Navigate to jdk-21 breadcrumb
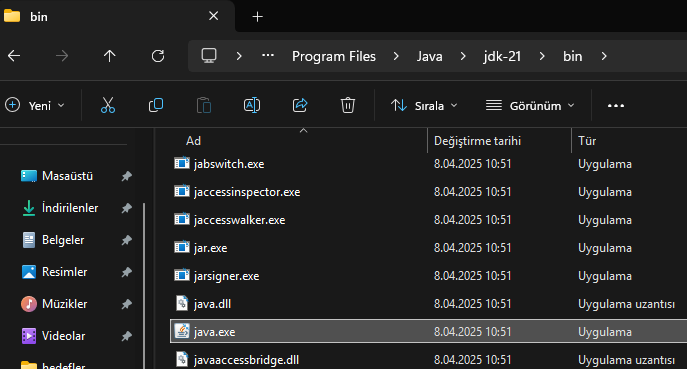687x369 pixels. tap(502, 56)
